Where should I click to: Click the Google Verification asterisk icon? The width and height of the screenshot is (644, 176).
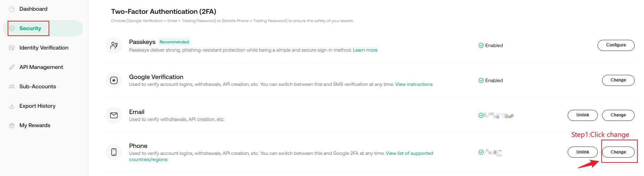[114, 80]
